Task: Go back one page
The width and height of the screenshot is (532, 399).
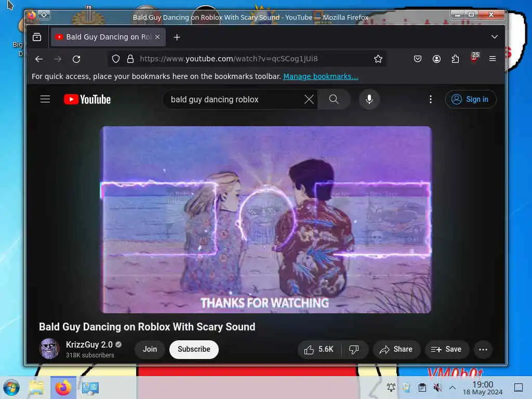Action: (39, 59)
